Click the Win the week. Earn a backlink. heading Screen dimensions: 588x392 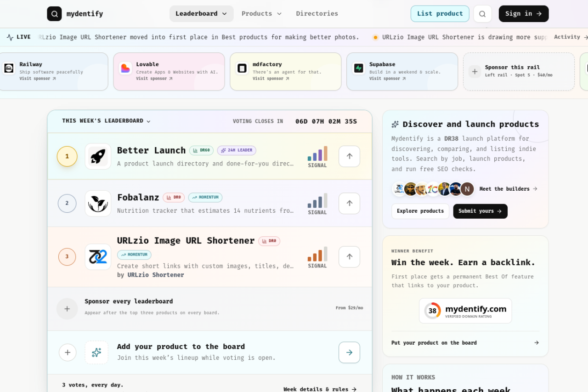(464, 262)
